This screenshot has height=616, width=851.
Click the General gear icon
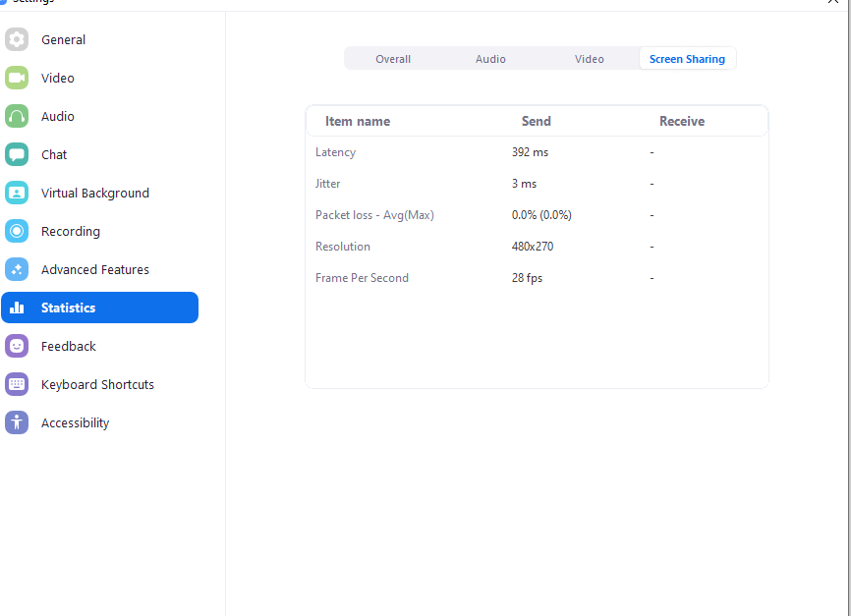17,39
